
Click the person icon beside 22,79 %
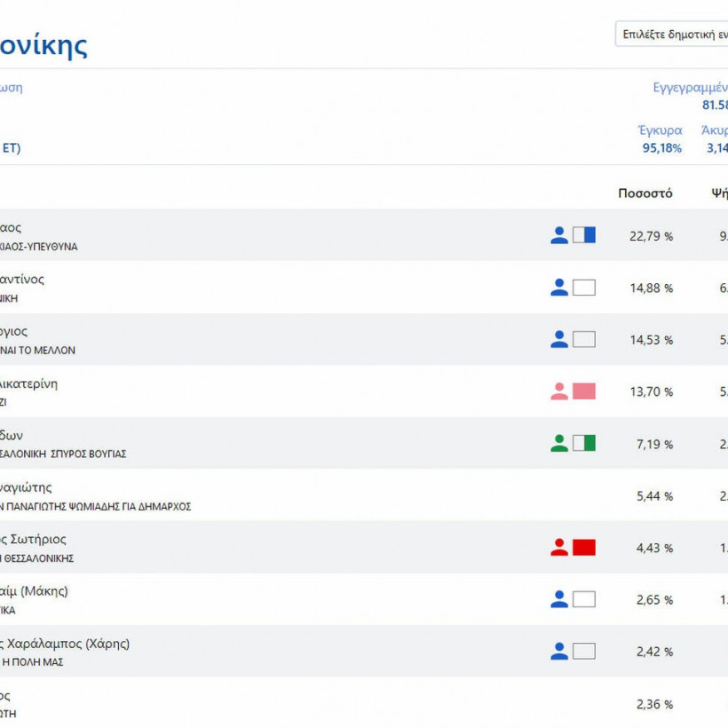tap(559, 235)
